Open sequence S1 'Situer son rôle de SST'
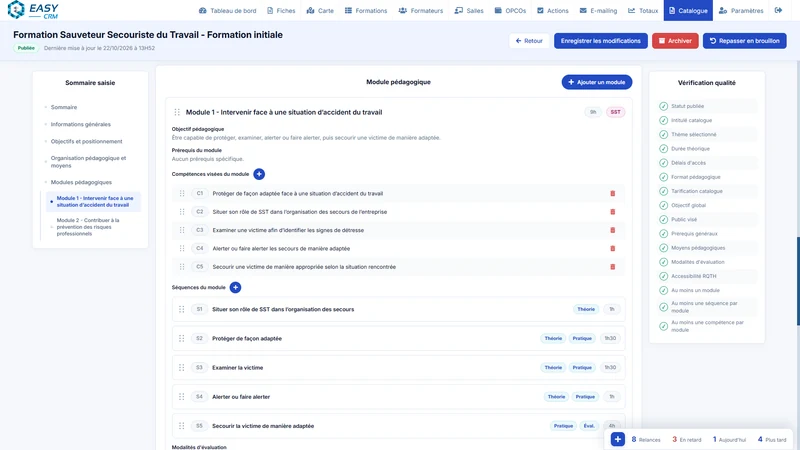800x450 pixels. [398, 309]
